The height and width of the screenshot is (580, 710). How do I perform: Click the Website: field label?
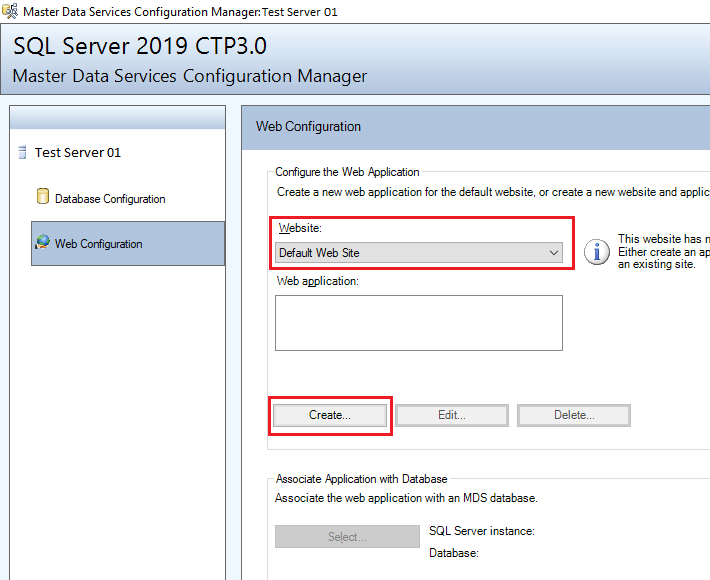pos(299,229)
